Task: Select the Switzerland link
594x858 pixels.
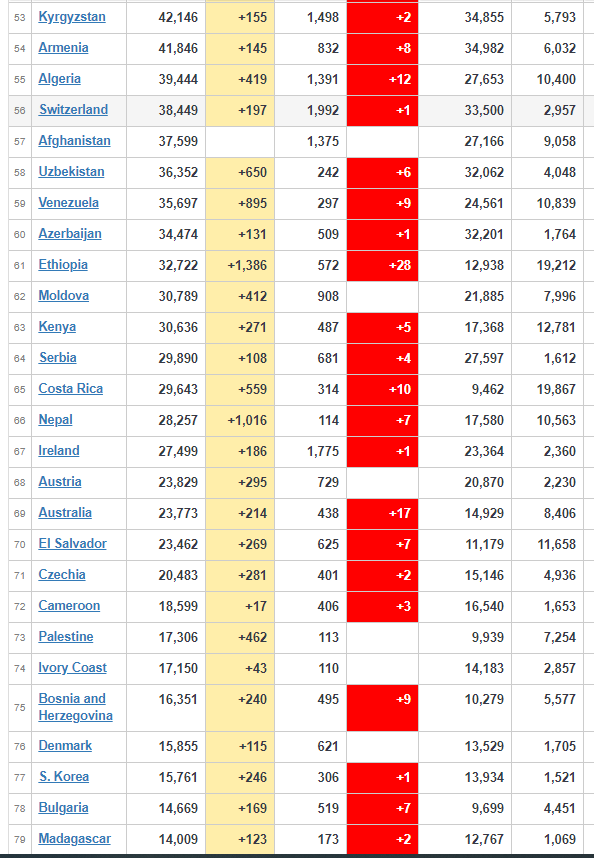Action: (73, 109)
